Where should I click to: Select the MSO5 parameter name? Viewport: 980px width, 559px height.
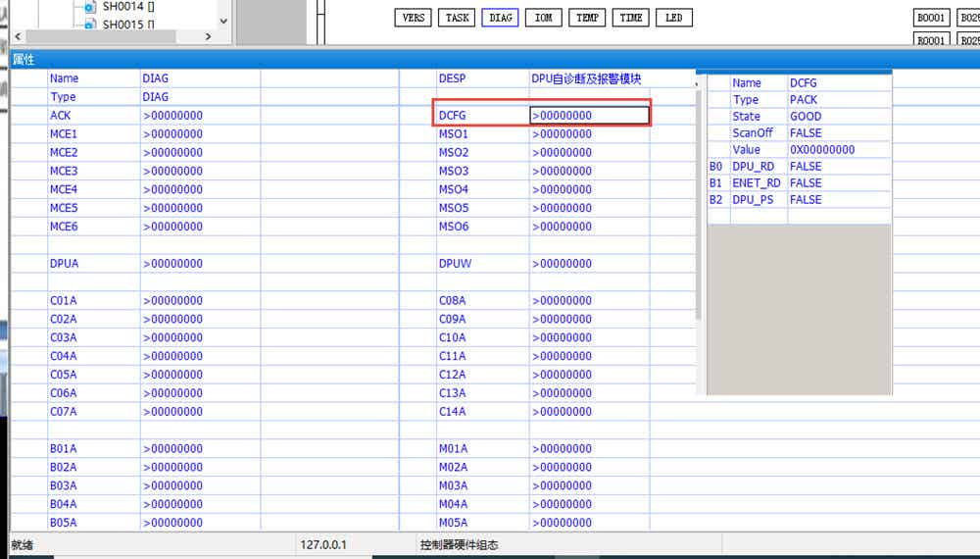pos(453,208)
